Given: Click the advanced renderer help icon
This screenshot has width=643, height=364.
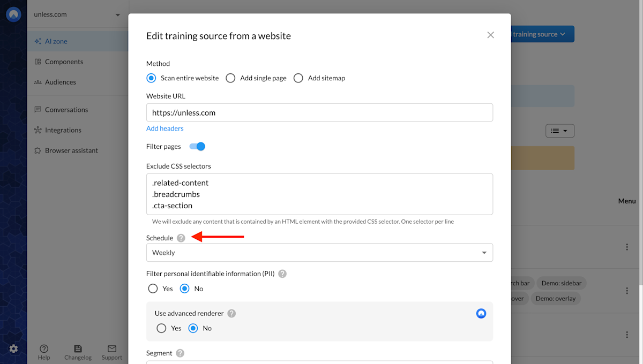Looking at the screenshot, I should [x=231, y=313].
